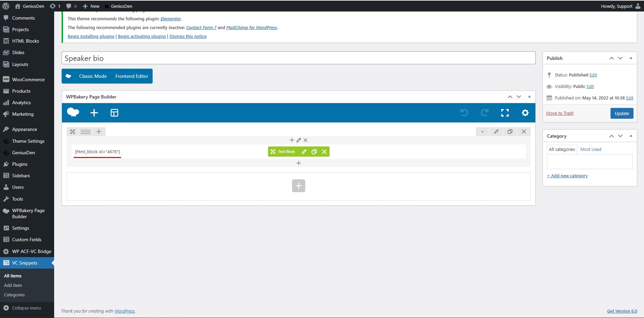Append element with plus below text block
Image resolution: width=644 pixels, height=318 pixels.
point(298,163)
